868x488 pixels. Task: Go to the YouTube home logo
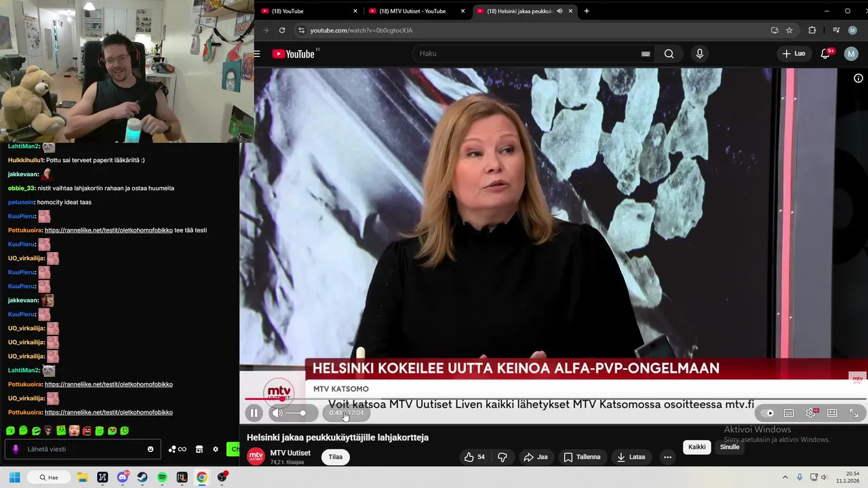pos(294,54)
